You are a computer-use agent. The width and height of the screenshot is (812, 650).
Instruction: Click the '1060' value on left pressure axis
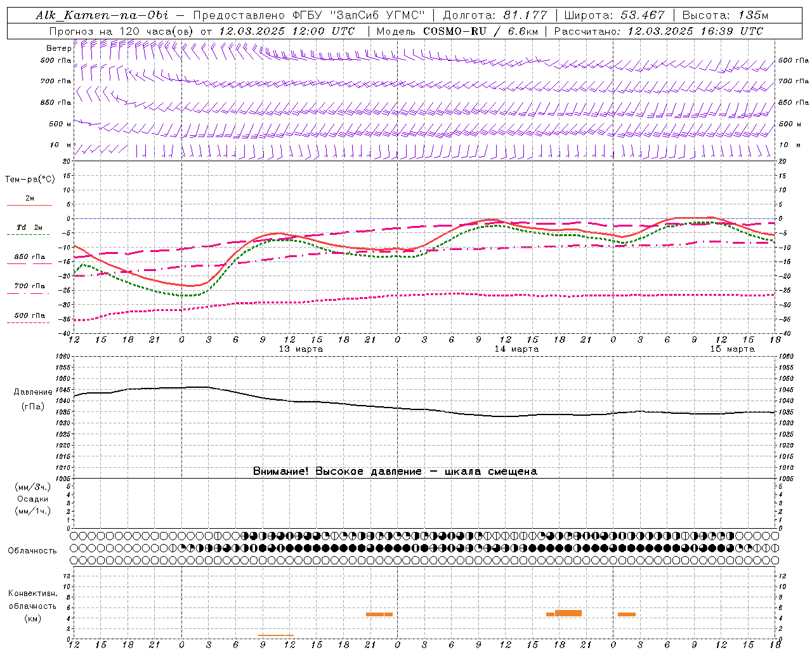tap(63, 357)
